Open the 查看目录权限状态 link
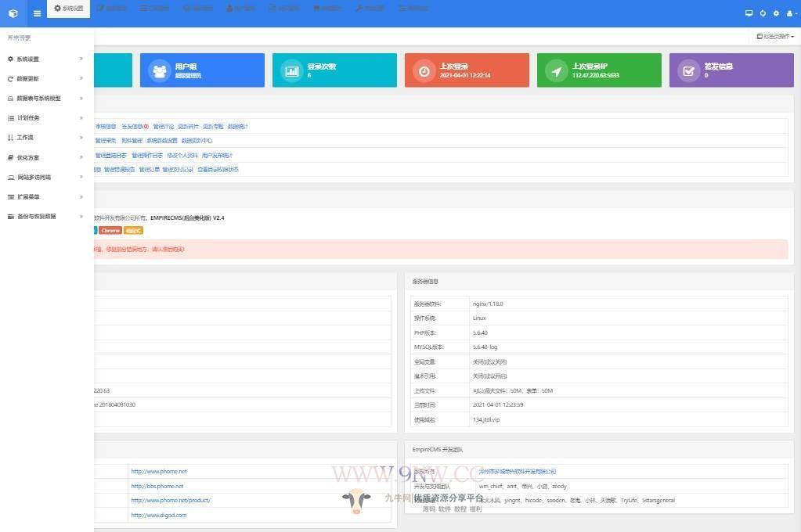 (x=218, y=170)
